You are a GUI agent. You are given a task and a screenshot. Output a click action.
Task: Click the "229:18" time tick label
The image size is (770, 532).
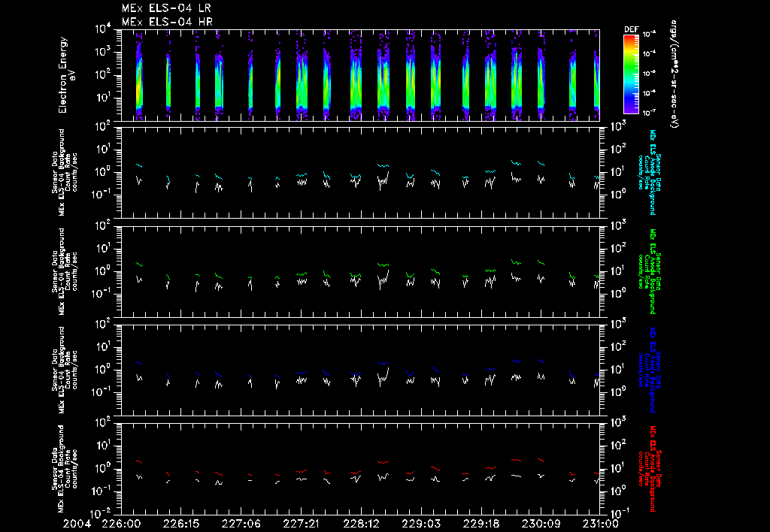[x=480, y=524]
